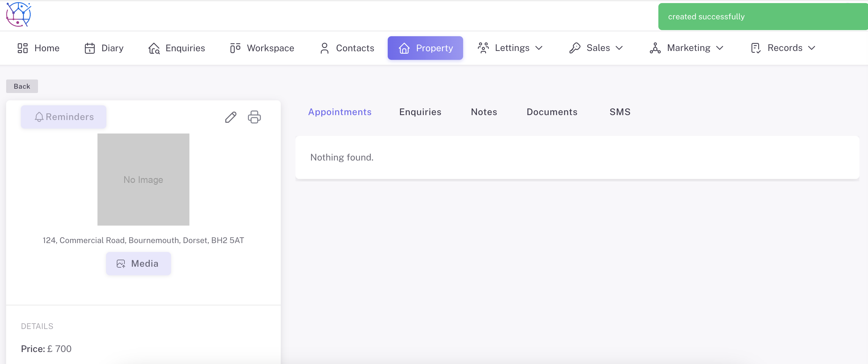The height and width of the screenshot is (364, 868).
Task: Open the SMS tab
Action: tap(620, 112)
